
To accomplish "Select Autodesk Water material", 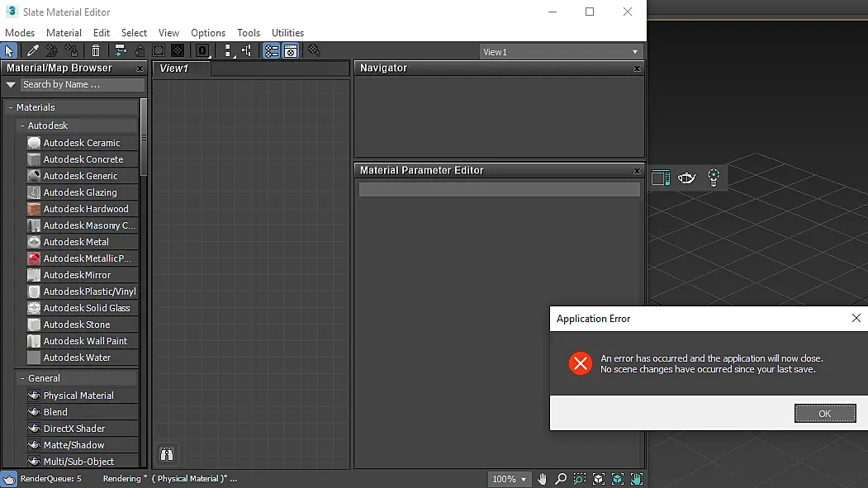I will pos(82,358).
